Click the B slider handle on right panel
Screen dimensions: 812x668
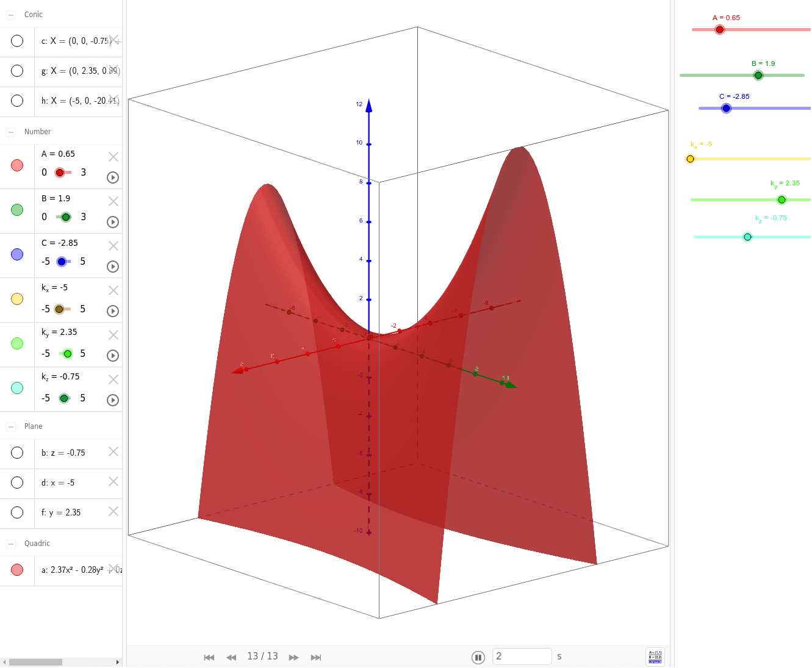[758, 75]
